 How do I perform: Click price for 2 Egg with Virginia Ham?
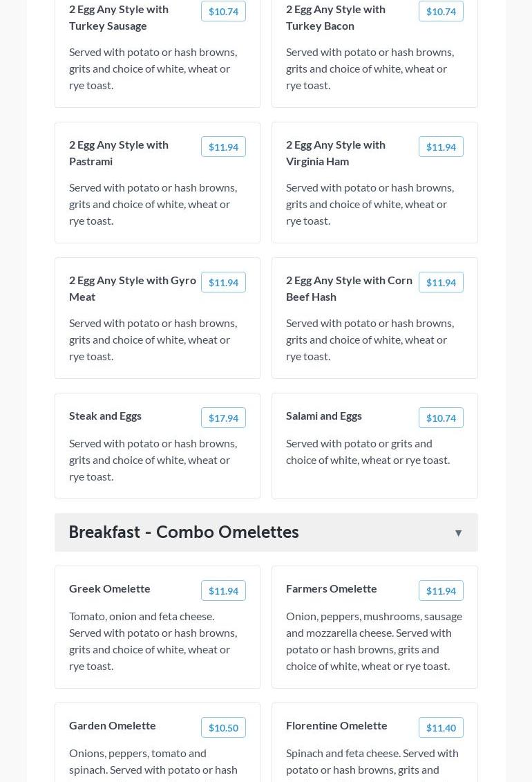tap(441, 147)
